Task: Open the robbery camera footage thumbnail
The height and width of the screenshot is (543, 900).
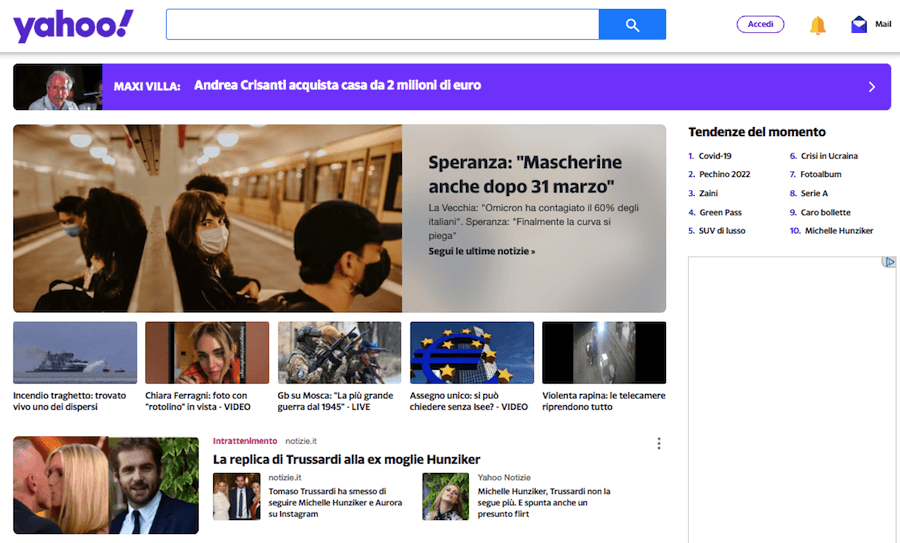Action: coord(604,352)
